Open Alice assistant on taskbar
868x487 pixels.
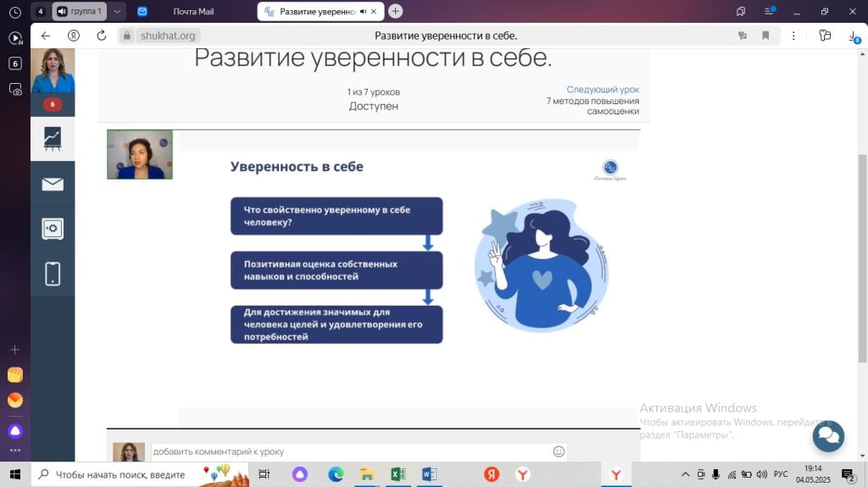point(299,474)
